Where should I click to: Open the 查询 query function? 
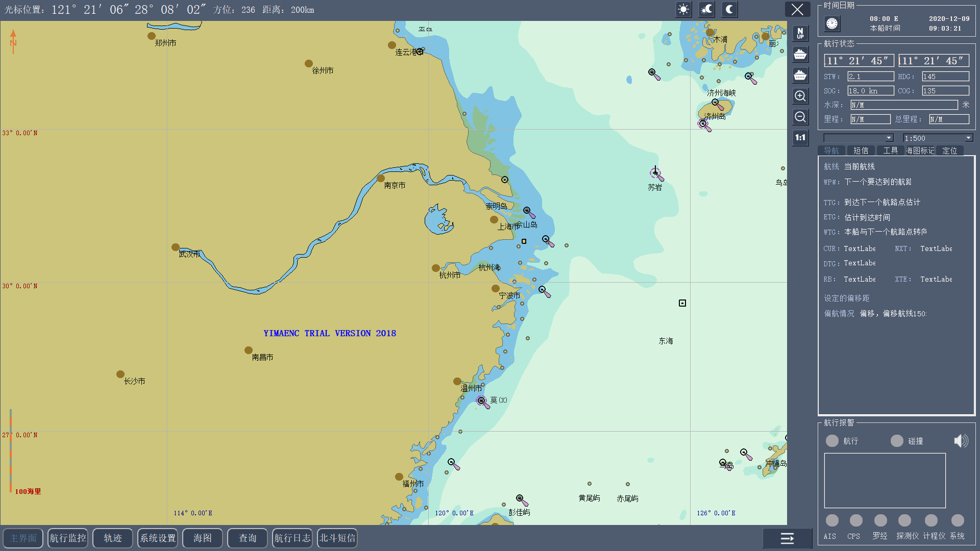coord(248,538)
